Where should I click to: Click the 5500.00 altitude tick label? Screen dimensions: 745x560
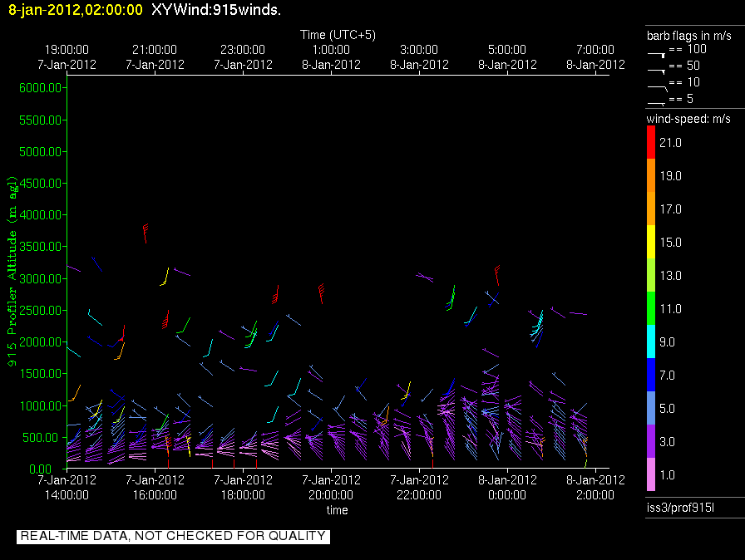41,120
